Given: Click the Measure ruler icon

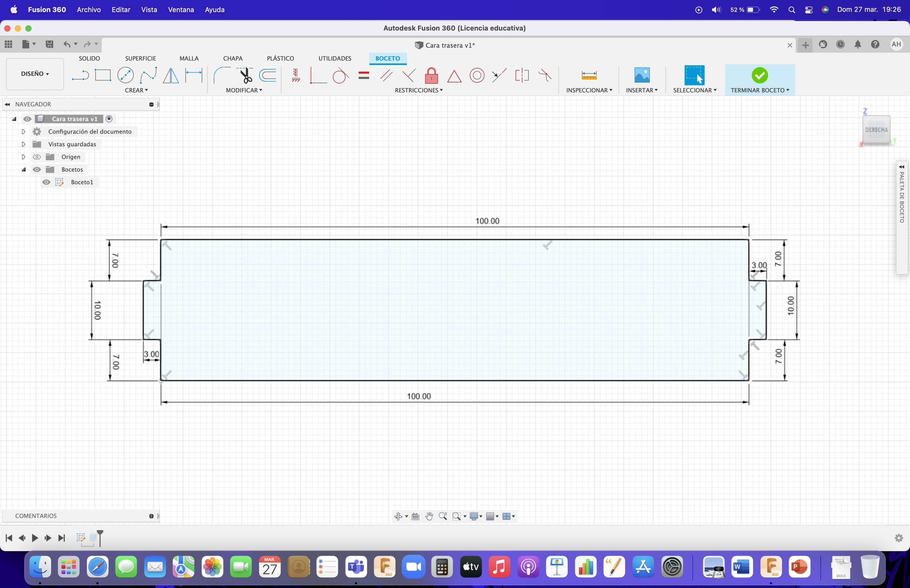Looking at the screenshot, I should pos(589,75).
